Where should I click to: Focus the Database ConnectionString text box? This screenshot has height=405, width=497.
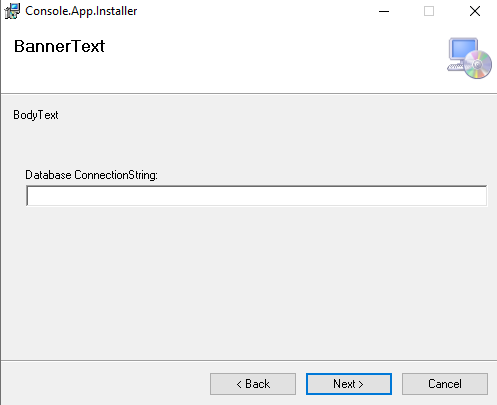click(256, 196)
